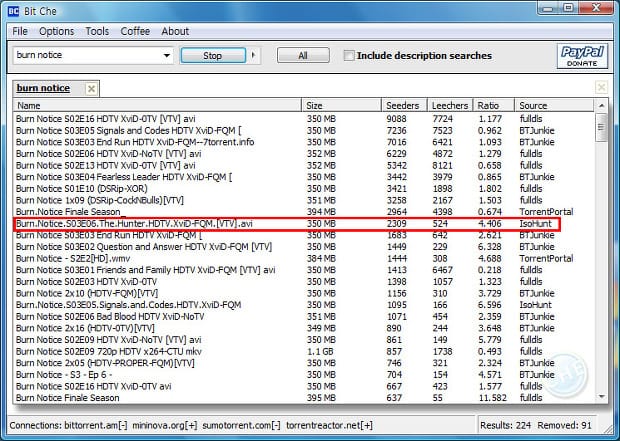
Task: Click the All button
Action: [x=303, y=55]
